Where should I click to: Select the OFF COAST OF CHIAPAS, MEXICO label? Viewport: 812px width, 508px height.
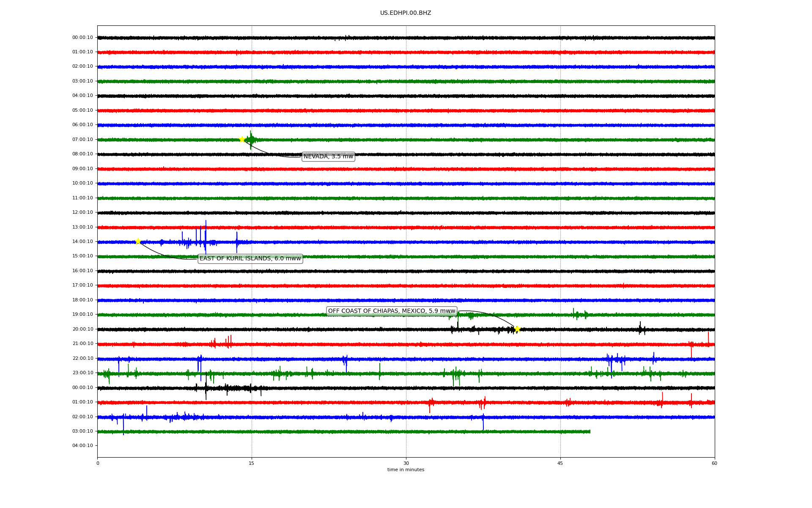[392, 311]
